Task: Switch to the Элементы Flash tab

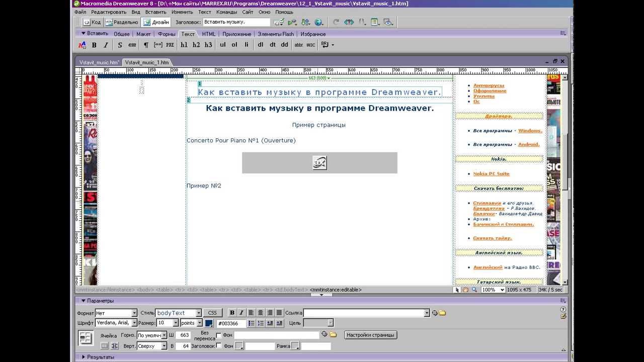Action: coord(276,34)
